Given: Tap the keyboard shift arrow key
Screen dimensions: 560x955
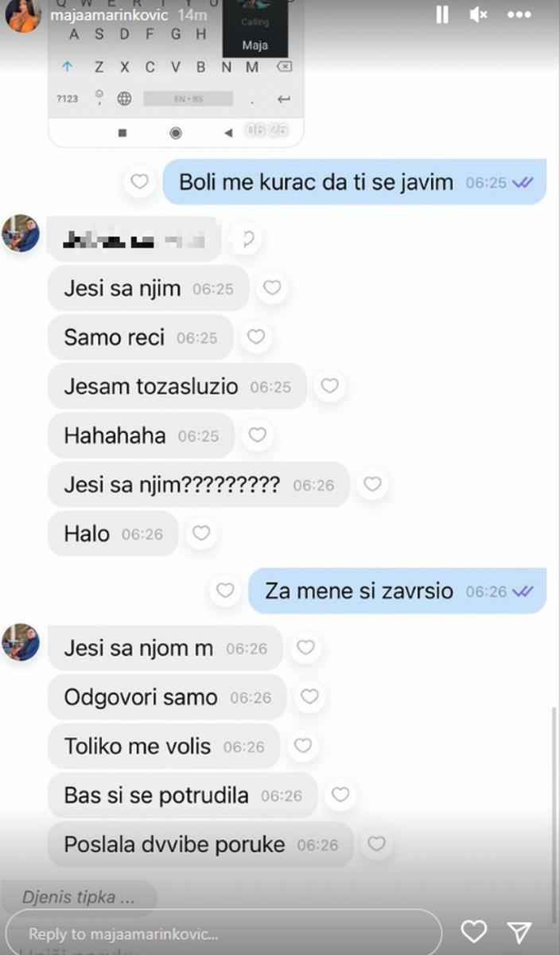Looking at the screenshot, I should (68, 68).
